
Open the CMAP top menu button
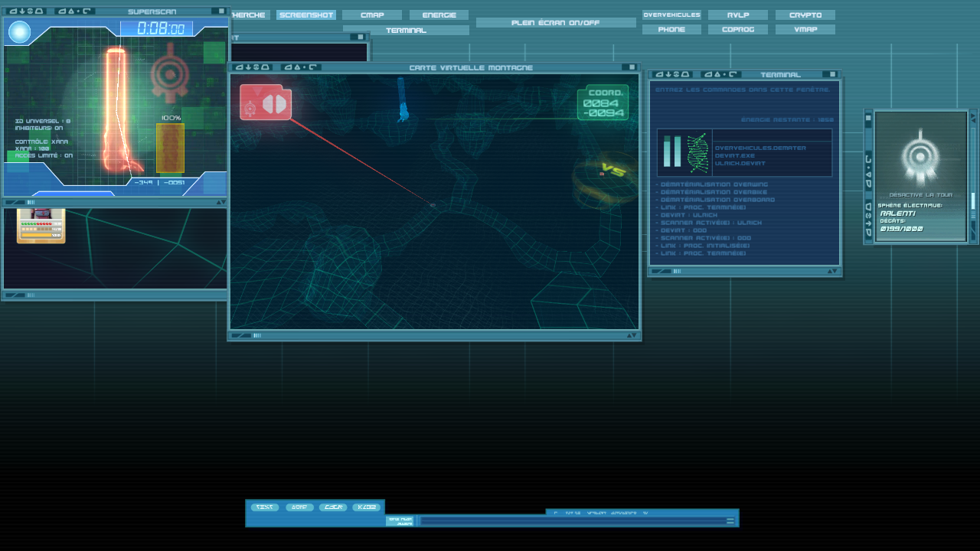click(372, 15)
